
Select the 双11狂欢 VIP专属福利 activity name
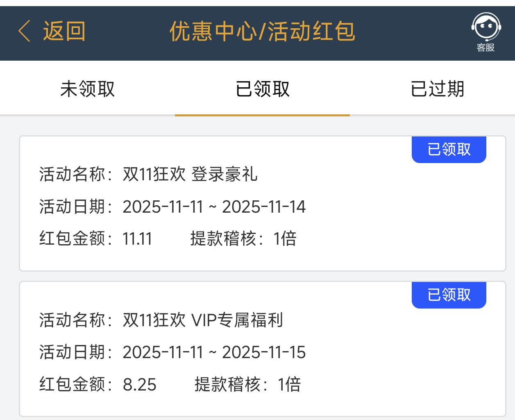203,320
